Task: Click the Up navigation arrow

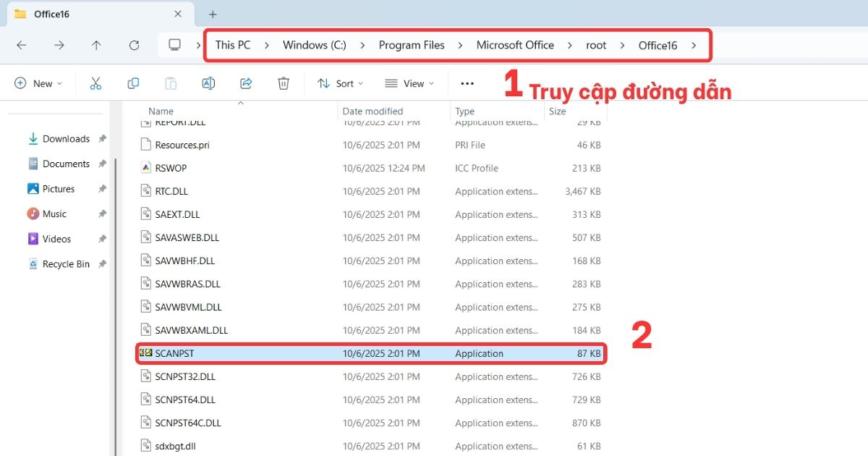Action: [96, 45]
